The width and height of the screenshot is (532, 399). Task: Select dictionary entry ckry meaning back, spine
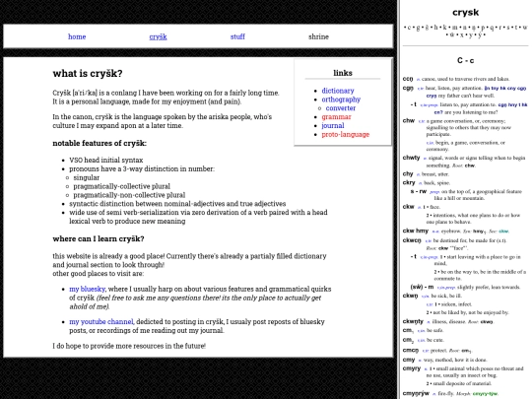[x=409, y=182]
